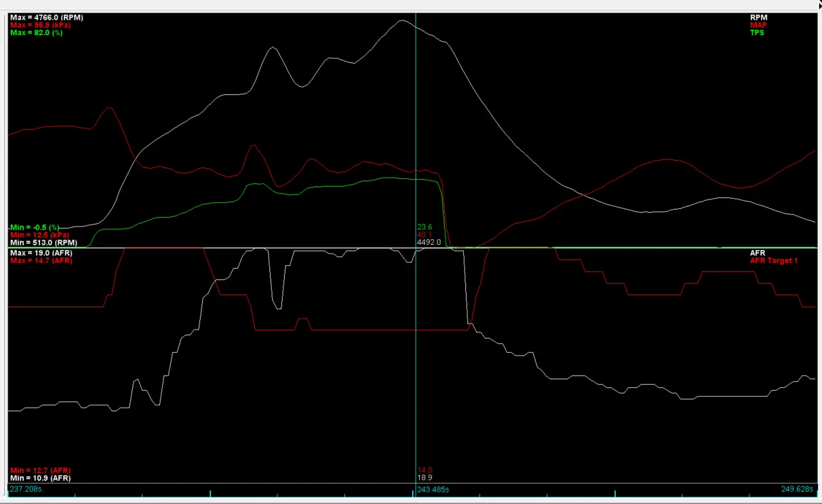Click cursor AFR target value 14.0

click(425, 470)
